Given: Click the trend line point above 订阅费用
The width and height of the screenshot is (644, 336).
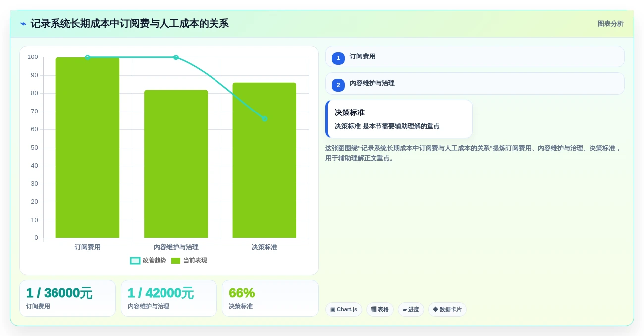Looking at the screenshot, I should coord(88,57).
